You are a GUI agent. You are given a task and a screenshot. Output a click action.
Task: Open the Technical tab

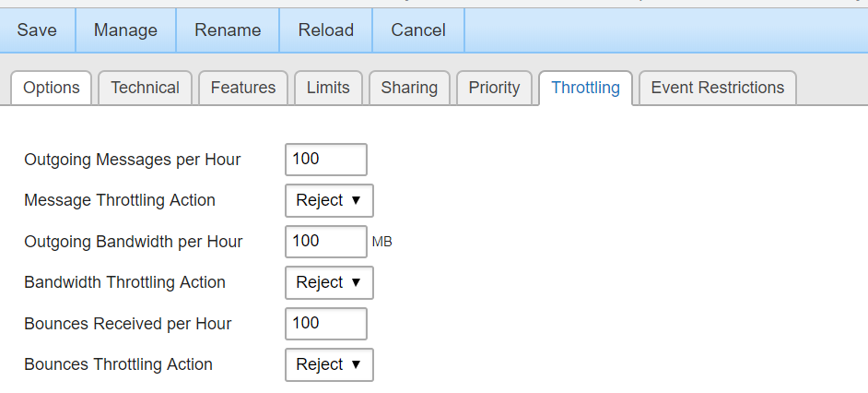[145, 88]
